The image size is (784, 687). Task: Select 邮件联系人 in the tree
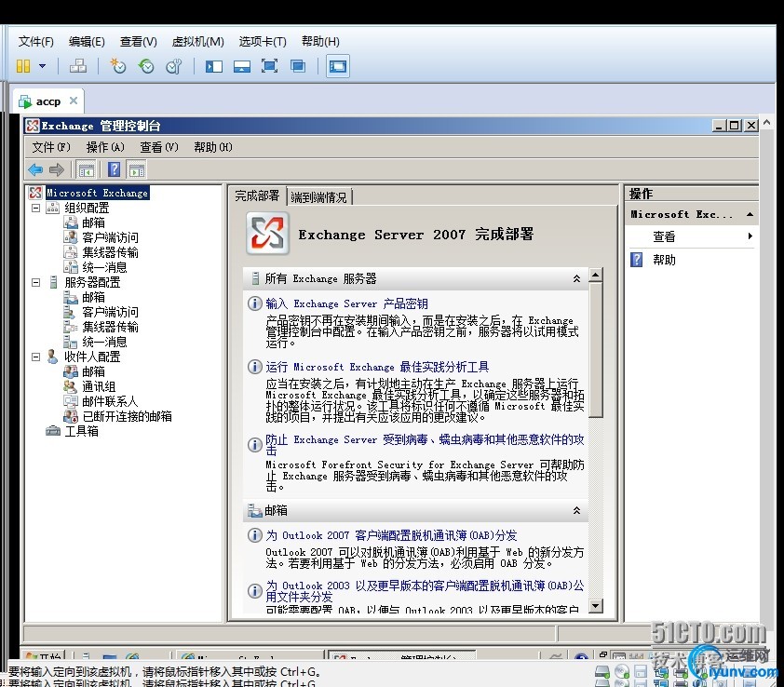coord(110,401)
